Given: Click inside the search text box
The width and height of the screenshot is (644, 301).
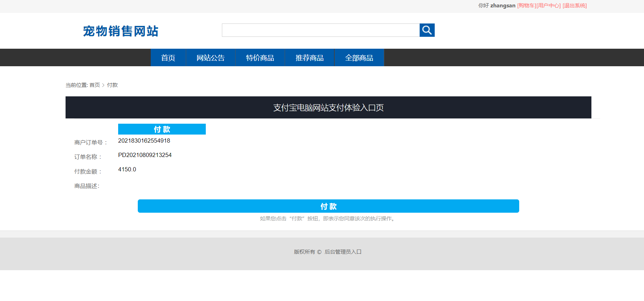Looking at the screenshot, I should pyautogui.click(x=320, y=30).
